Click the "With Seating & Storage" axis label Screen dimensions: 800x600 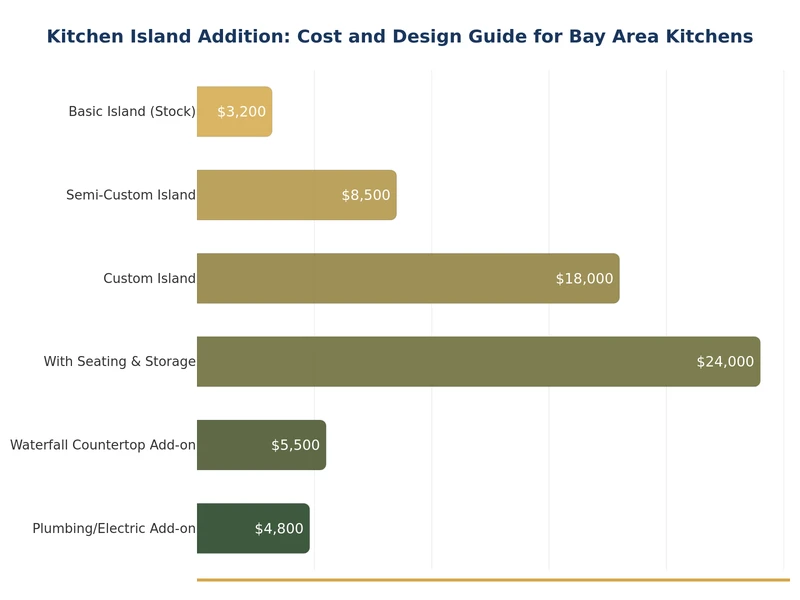(117, 361)
